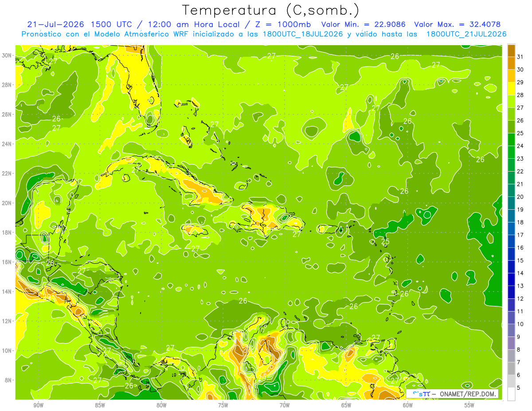Click the latitude axis label '12N'
This screenshot has height=411, width=532.
click(7, 321)
